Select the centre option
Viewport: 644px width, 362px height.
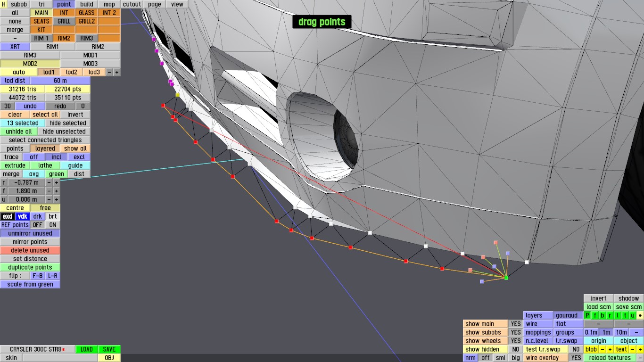15,208
